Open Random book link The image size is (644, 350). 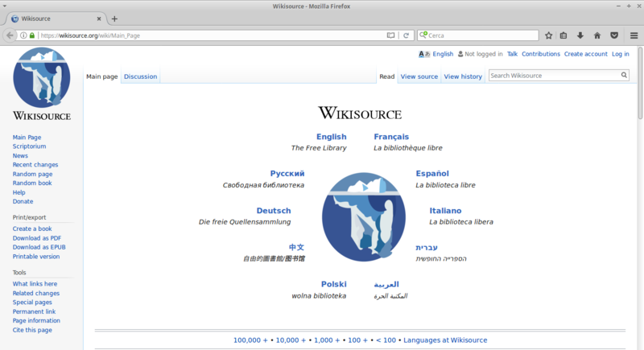[x=32, y=183]
